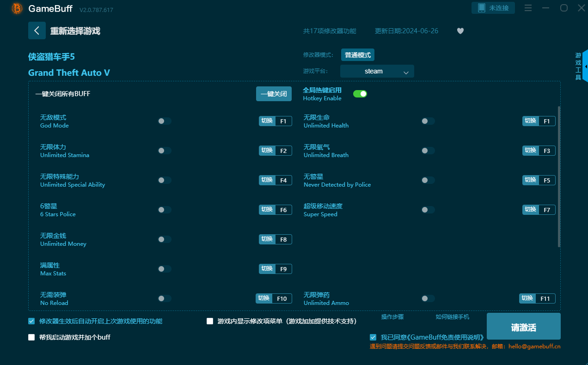Open the 如何链接手机 link
This screenshot has width=588, height=365.
coord(452,317)
